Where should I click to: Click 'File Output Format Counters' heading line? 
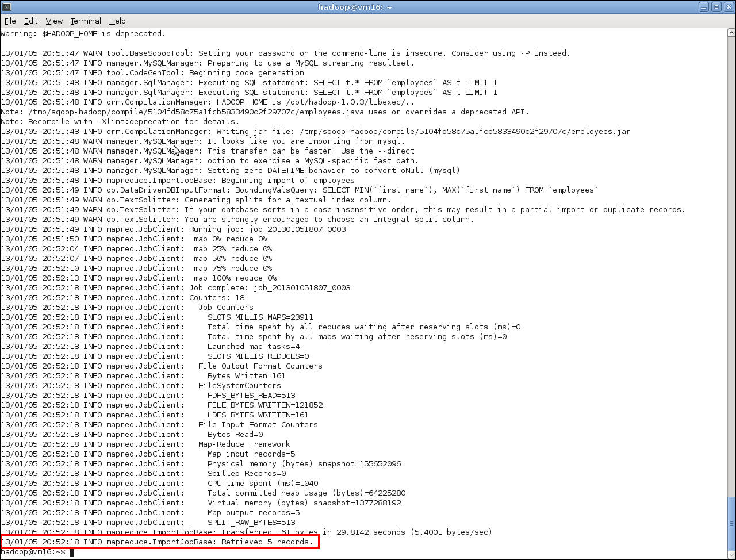pos(162,366)
